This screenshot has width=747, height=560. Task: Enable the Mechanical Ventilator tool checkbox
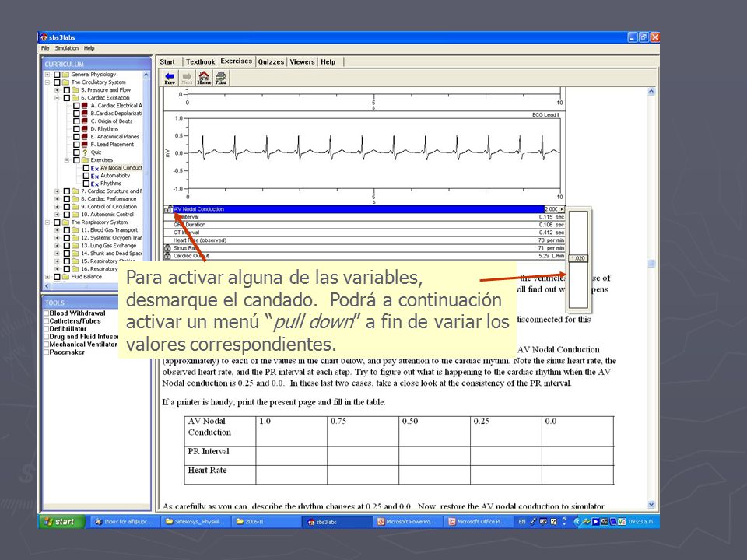47,345
